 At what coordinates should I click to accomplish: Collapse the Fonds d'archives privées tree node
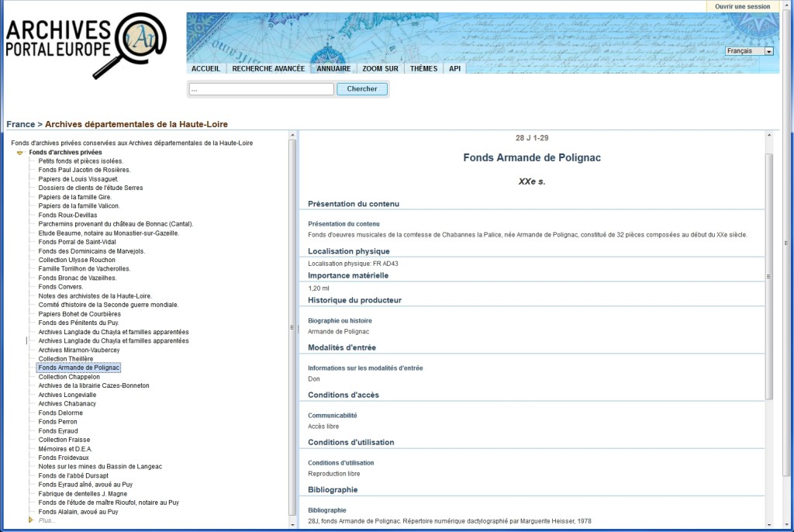[20, 153]
